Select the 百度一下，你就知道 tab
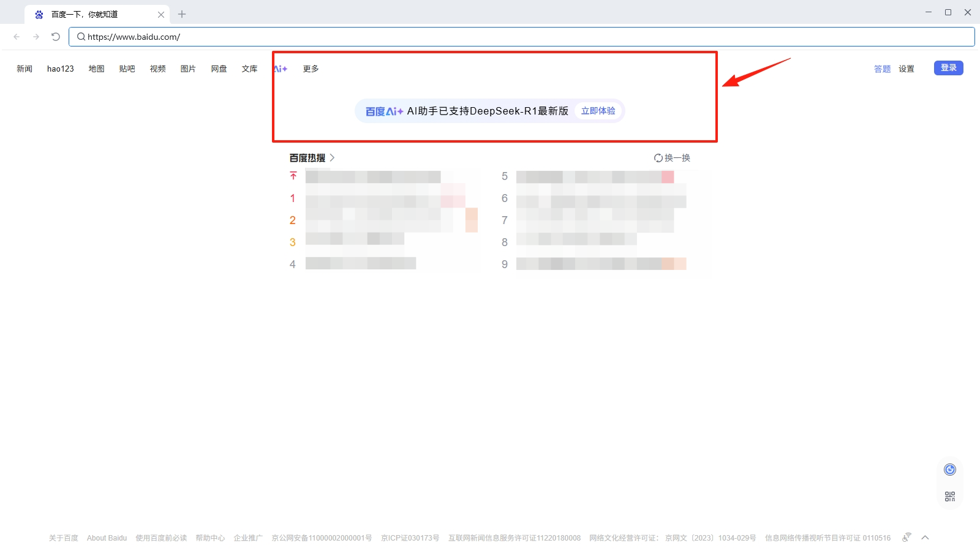 coord(97,14)
